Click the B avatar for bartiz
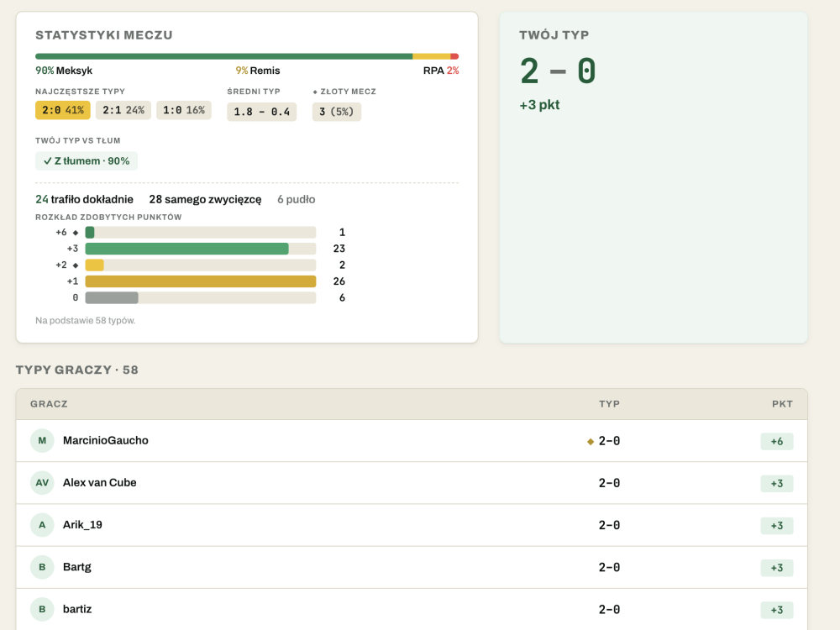The width and height of the screenshot is (840, 630). [42, 609]
